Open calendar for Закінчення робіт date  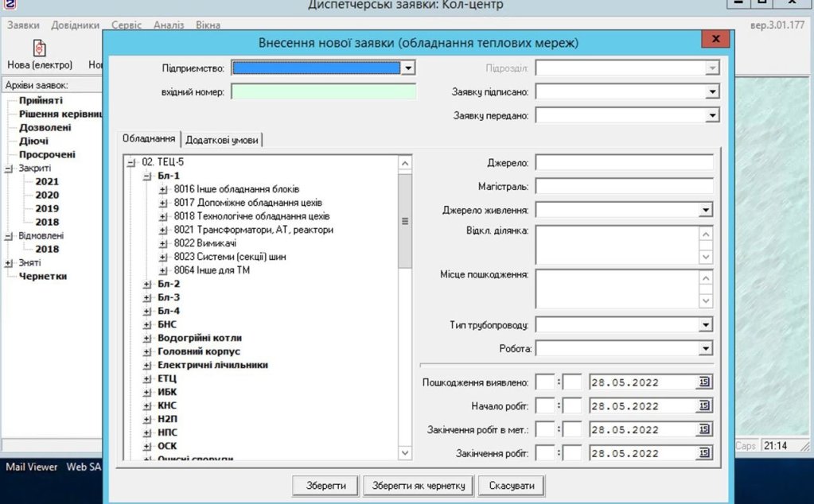tap(704, 454)
